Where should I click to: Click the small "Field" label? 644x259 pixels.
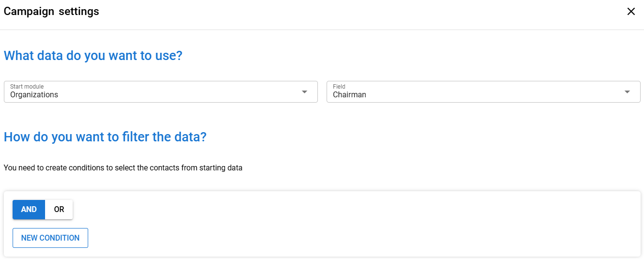[x=339, y=87]
